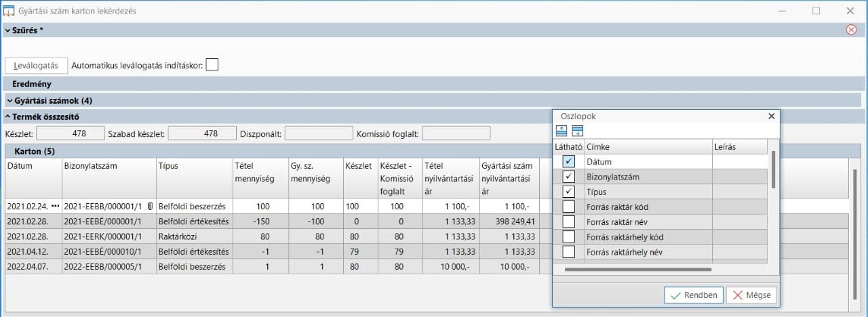Enable the Forrás raktár kód column checkbox

point(569,207)
